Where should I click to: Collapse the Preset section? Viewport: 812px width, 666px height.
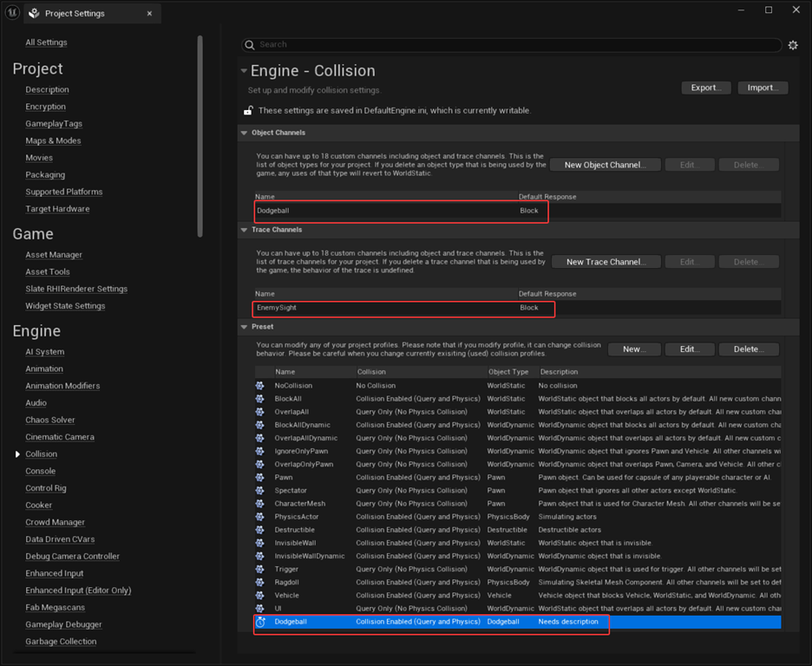pyautogui.click(x=244, y=327)
